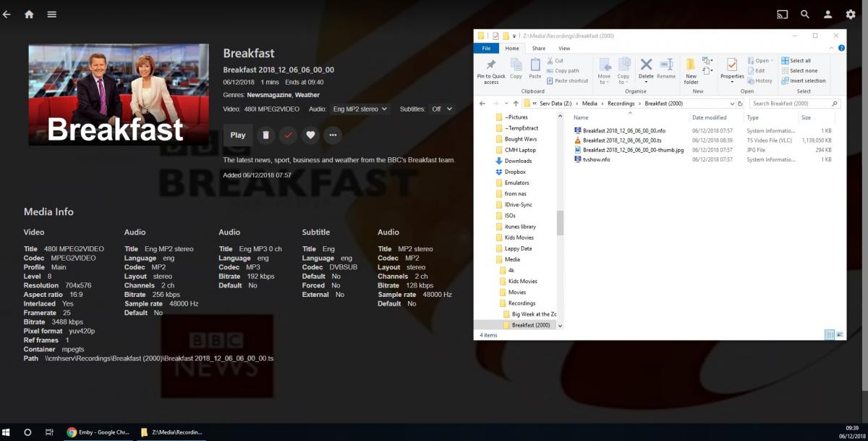Image resolution: width=868 pixels, height=441 pixels.
Task: Click the Search Breakfast (2000) box
Action: tap(794, 104)
